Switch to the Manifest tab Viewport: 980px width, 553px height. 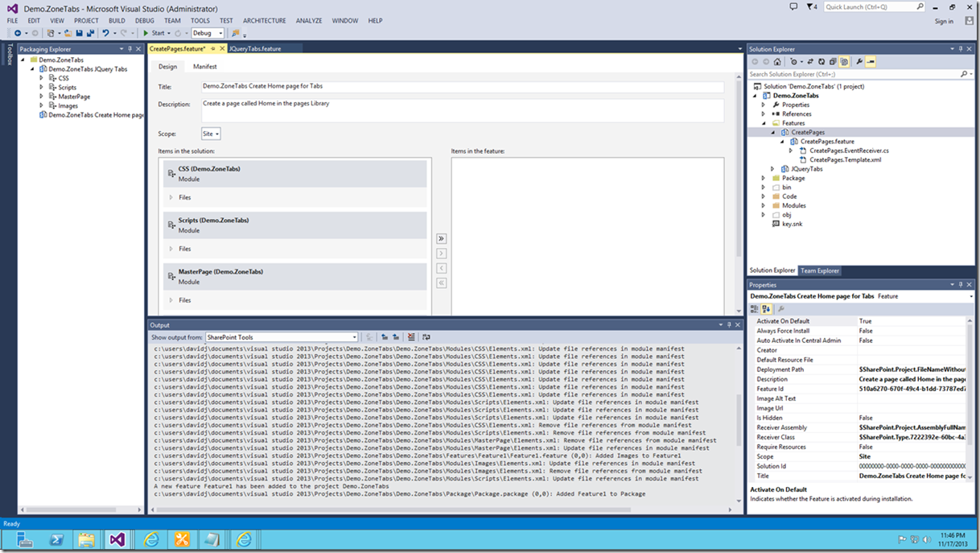tap(204, 67)
